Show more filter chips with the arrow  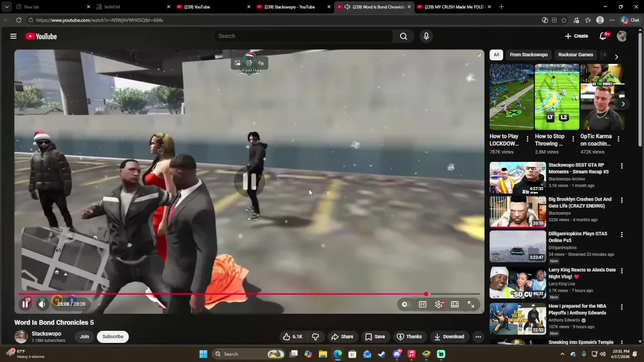click(616, 56)
